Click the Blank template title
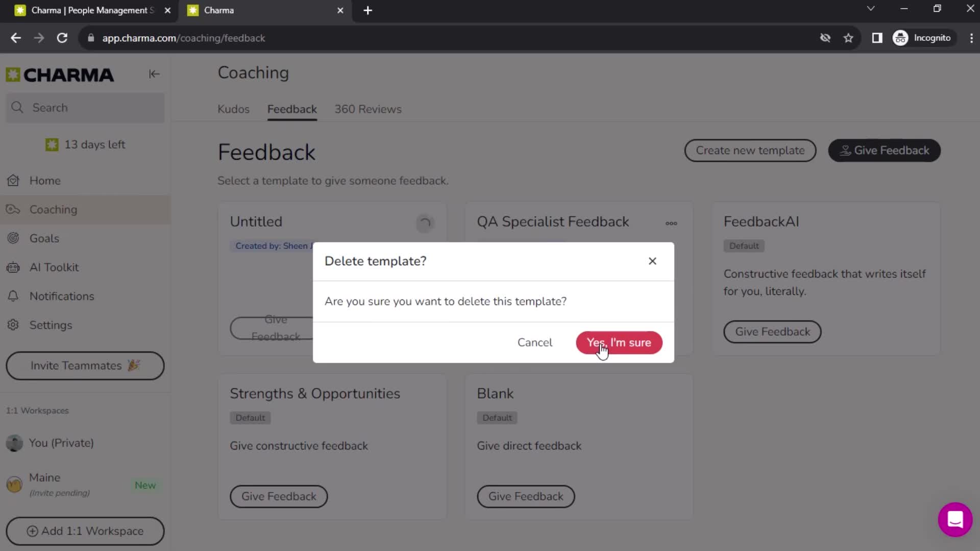Screen dimensions: 980x551 [495, 394]
